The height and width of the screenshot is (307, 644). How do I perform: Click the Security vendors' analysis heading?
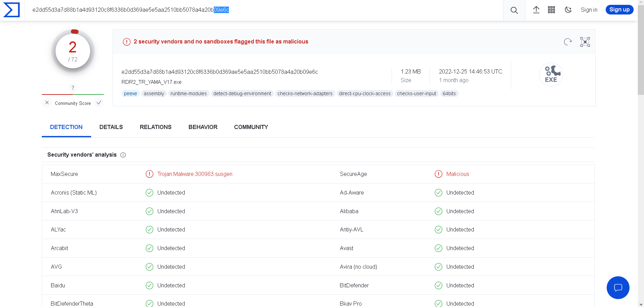point(82,155)
